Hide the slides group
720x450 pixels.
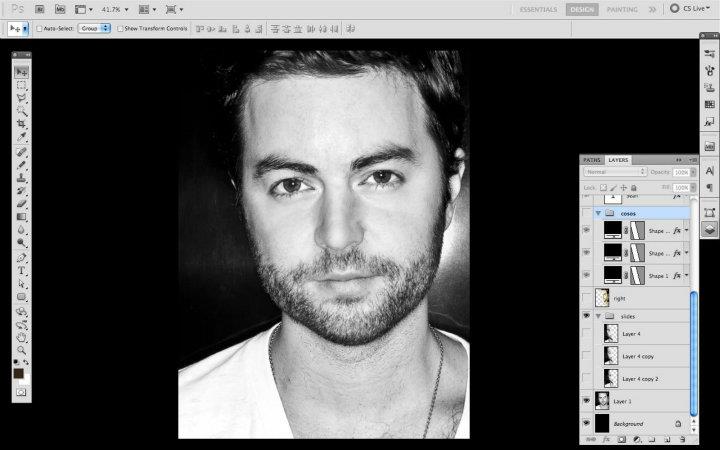[x=586, y=316]
